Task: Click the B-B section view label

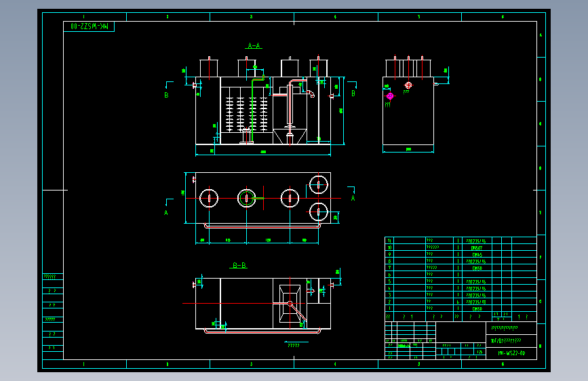Action: click(239, 265)
